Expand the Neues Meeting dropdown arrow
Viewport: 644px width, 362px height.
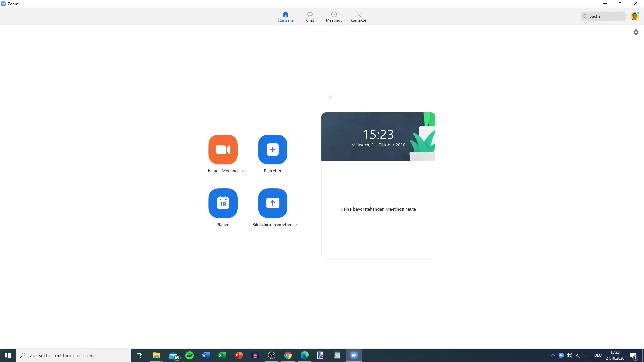(x=242, y=171)
